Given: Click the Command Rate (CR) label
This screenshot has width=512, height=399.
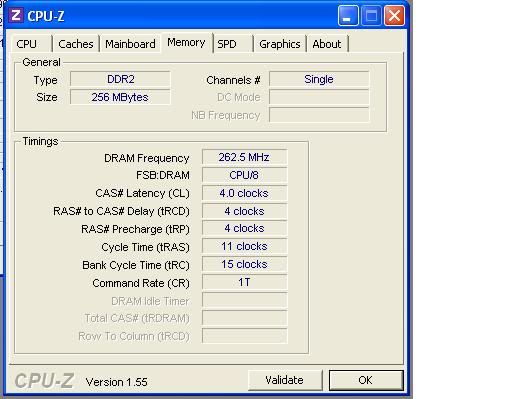Looking at the screenshot, I should [x=141, y=283].
